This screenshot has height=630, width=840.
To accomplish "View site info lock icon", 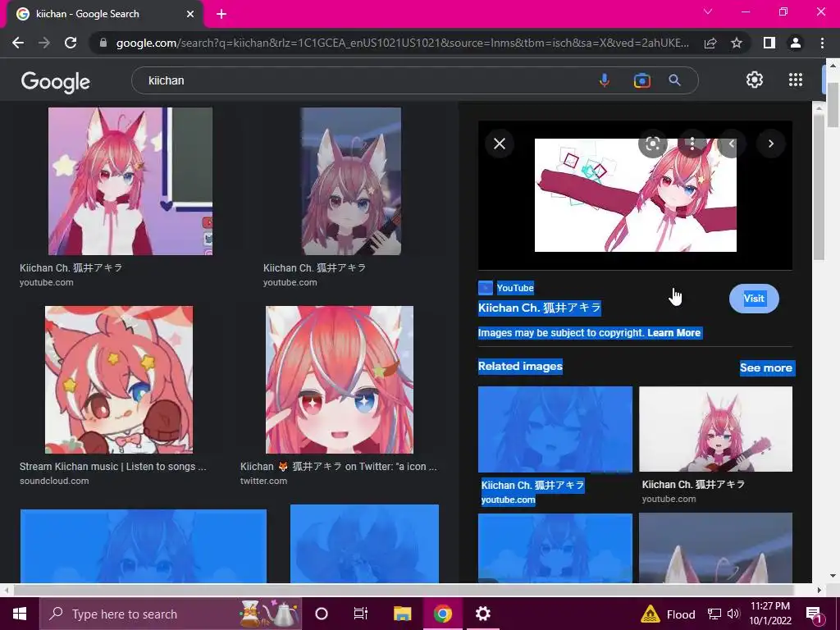I will tap(103, 43).
